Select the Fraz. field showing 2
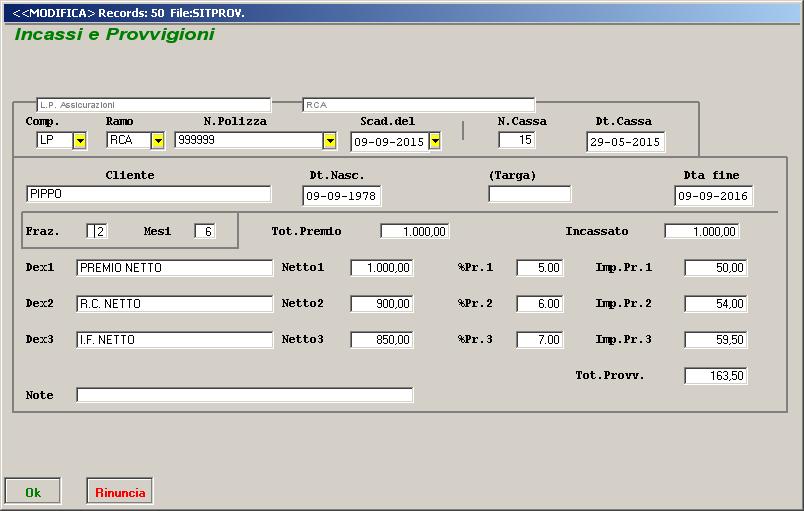The width and height of the screenshot is (804, 511). pyautogui.click(x=97, y=231)
